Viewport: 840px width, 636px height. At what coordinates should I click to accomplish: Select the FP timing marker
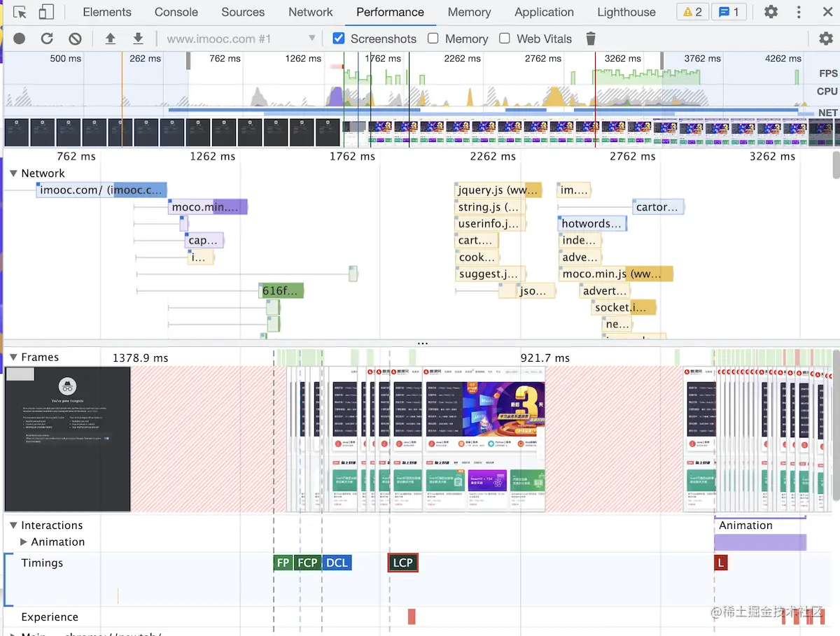tap(283, 563)
